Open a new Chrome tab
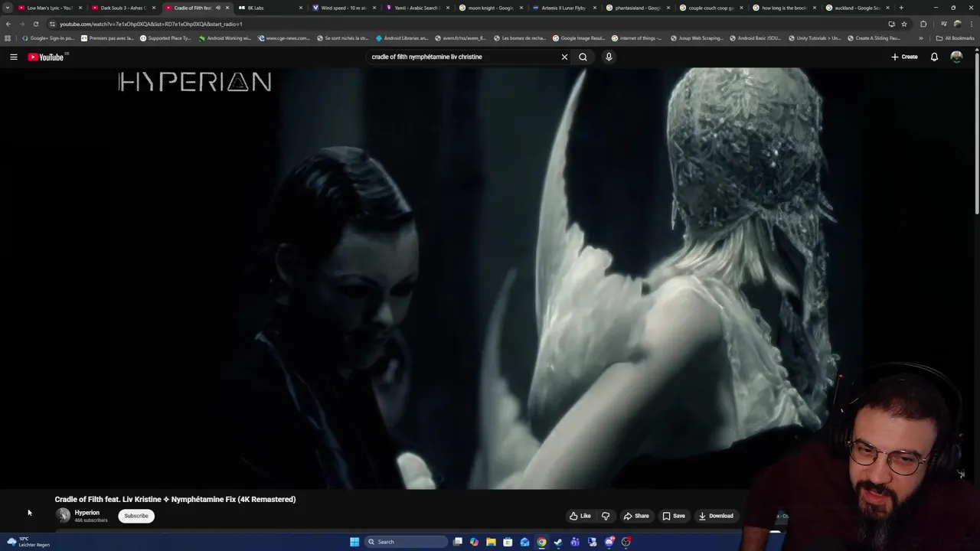This screenshot has height=551, width=980. [x=901, y=8]
